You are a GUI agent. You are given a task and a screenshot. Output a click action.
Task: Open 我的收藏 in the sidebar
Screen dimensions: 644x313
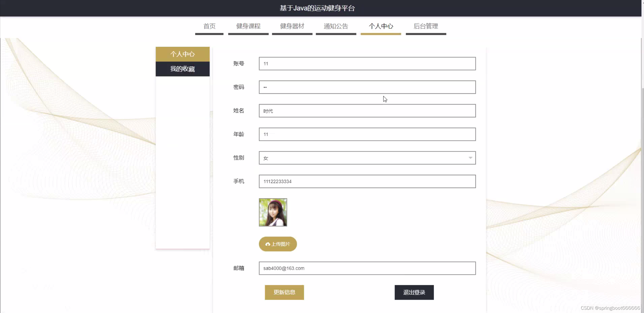pos(183,69)
